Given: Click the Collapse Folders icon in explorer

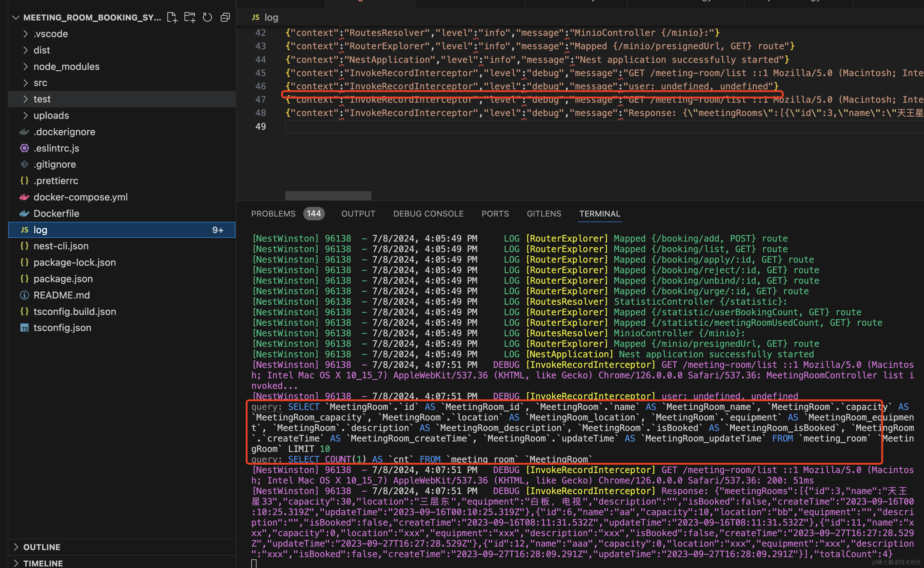Looking at the screenshot, I should pos(225,17).
